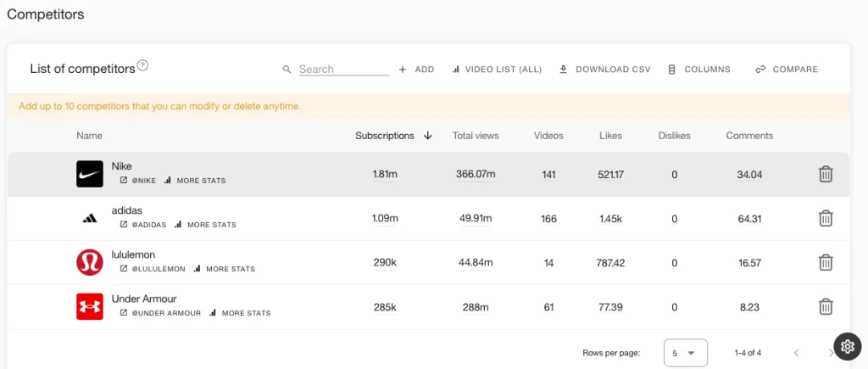
Task: Click Nike's 366.07m total views value
Action: point(476,175)
